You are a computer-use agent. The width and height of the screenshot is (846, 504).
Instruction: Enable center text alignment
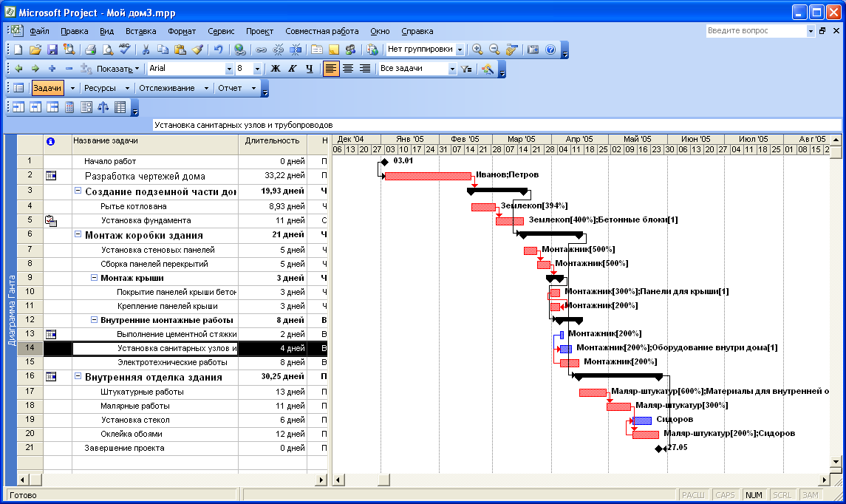coord(348,69)
